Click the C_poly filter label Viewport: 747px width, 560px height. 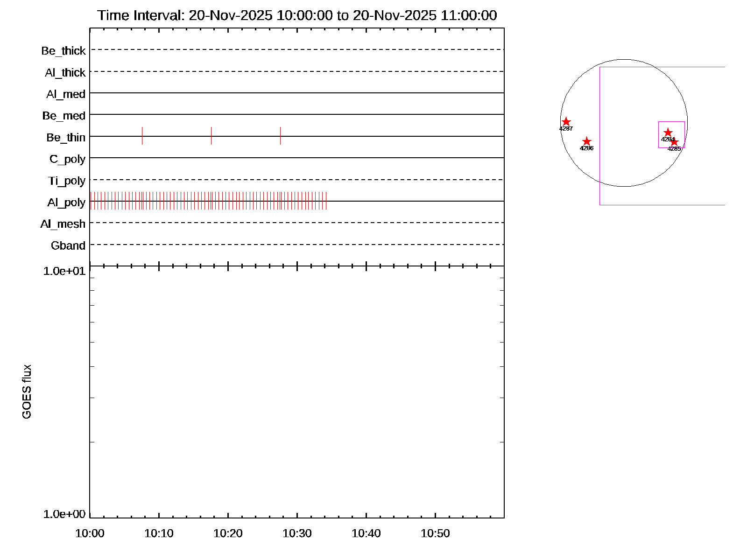[x=68, y=159]
